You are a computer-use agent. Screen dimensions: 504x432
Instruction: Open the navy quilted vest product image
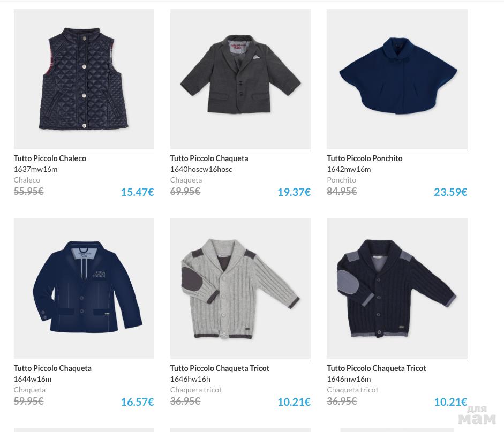click(84, 79)
